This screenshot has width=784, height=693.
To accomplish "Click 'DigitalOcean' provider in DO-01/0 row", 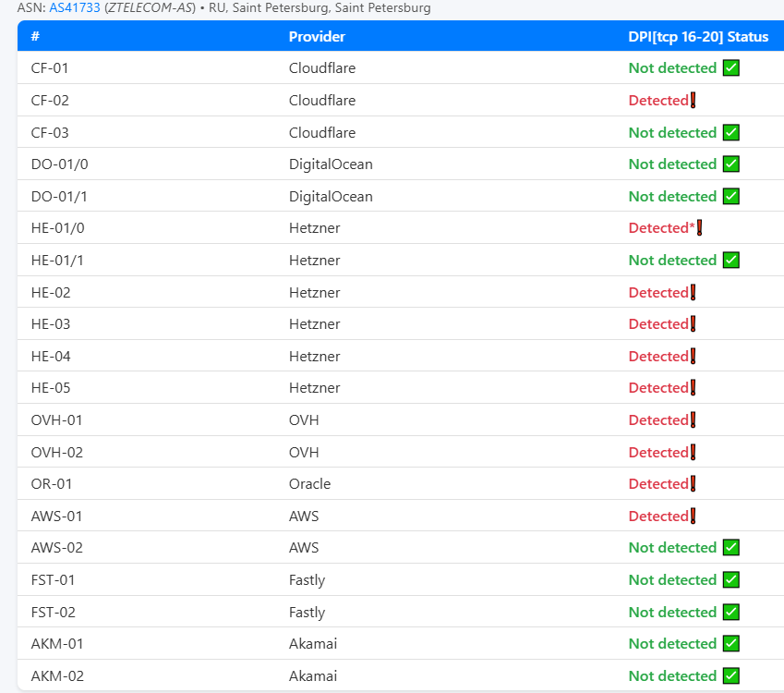I will click(x=331, y=164).
